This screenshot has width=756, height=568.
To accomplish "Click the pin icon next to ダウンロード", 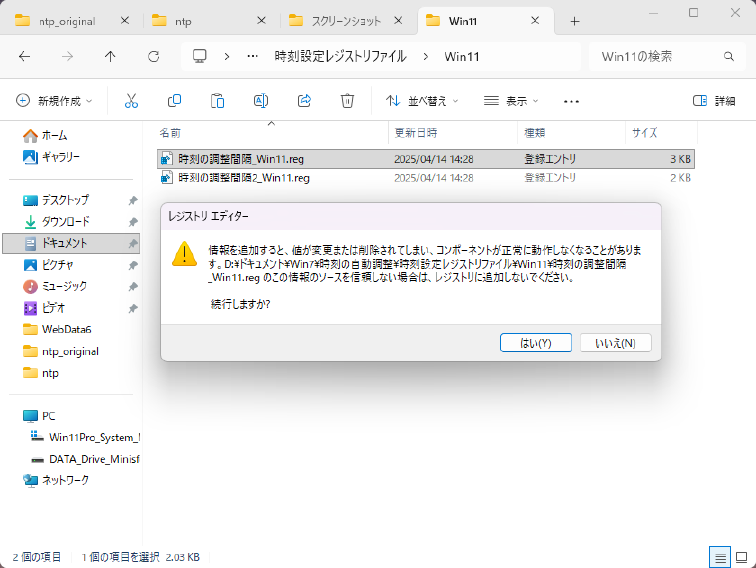I will coord(133,222).
